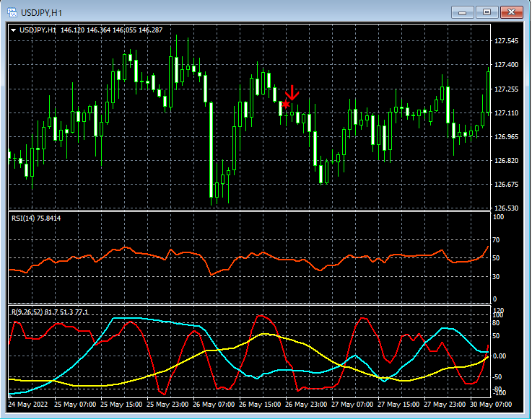Click the R(9,26,52) indicator label

point(50,312)
